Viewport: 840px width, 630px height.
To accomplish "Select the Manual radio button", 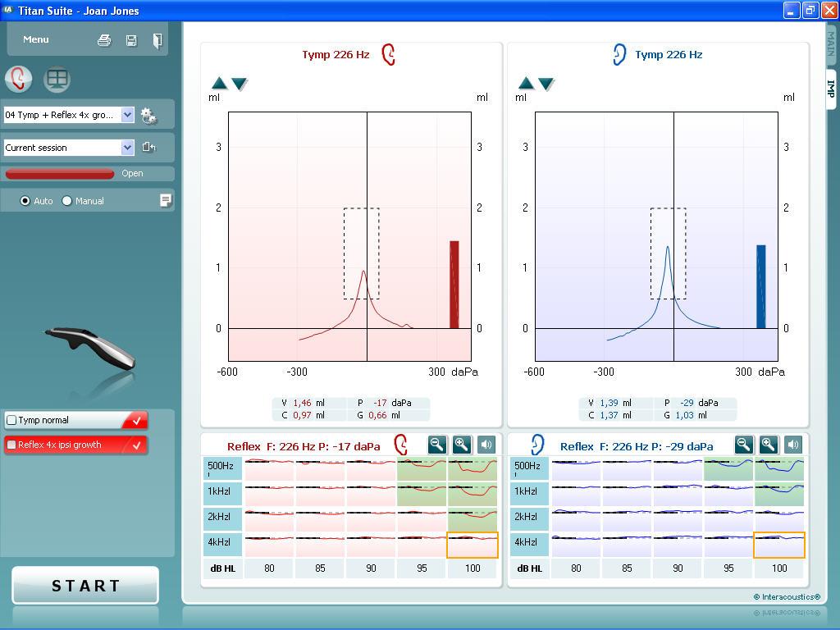I will coord(67,201).
